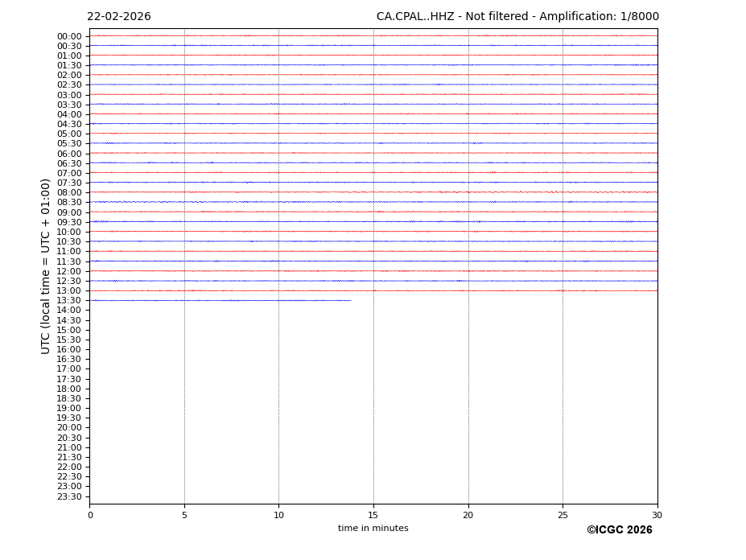Select the 12:00 time row label

[x=69, y=271]
